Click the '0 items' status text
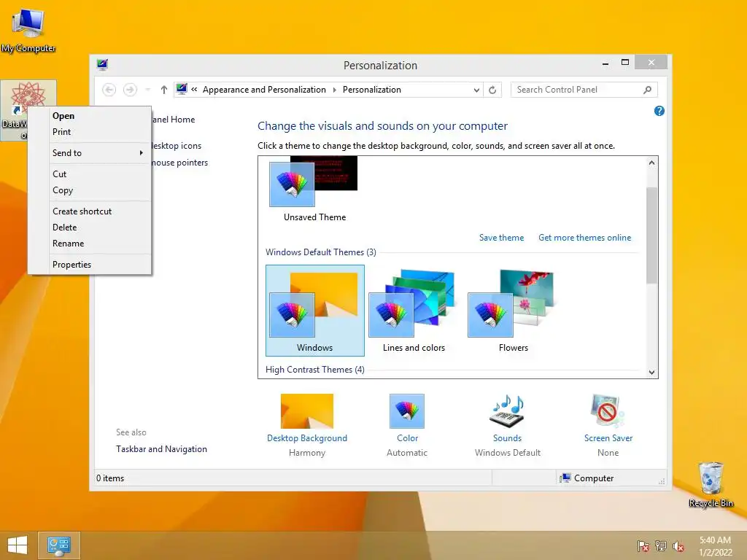The width and height of the screenshot is (747, 560). tap(110, 478)
